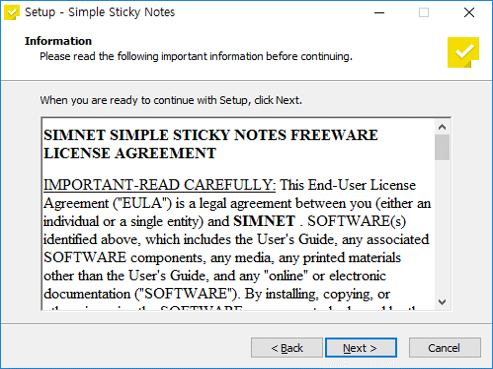The width and height of the screenshot is (493, 369).
Task: Click the bold 'SIMNET' word in the paragraph
Action: (264, 221)
